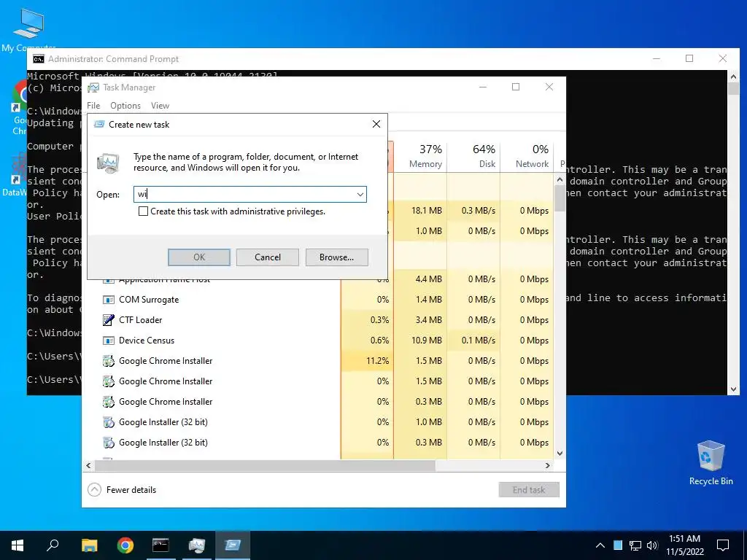Viewport: 747px width, 560px height.
Task: Click Command Prompt scrollbar down arrow
Action: (x=734, y=389)
